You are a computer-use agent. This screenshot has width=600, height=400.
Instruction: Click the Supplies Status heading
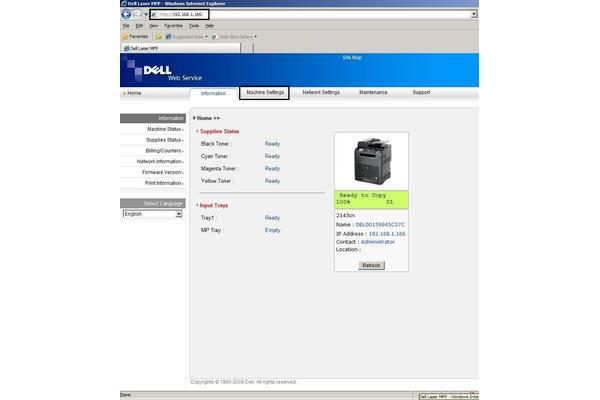click(x=219, y=131)
